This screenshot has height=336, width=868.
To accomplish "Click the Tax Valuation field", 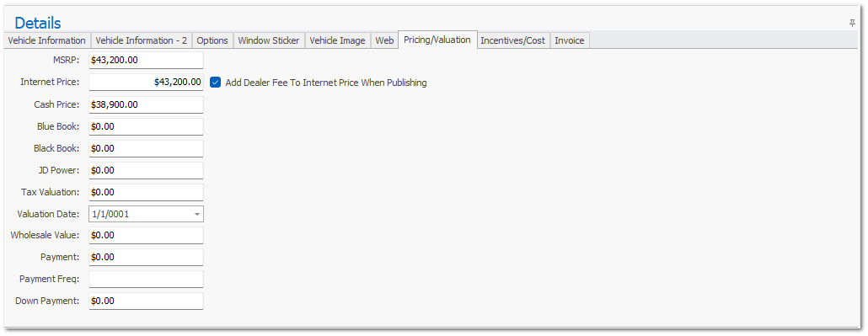I will point(146,192).
